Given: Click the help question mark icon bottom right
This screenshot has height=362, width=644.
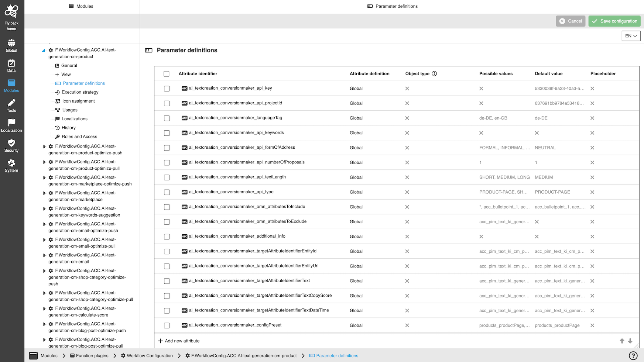Looking at the screenshot, I should point(633,355).
